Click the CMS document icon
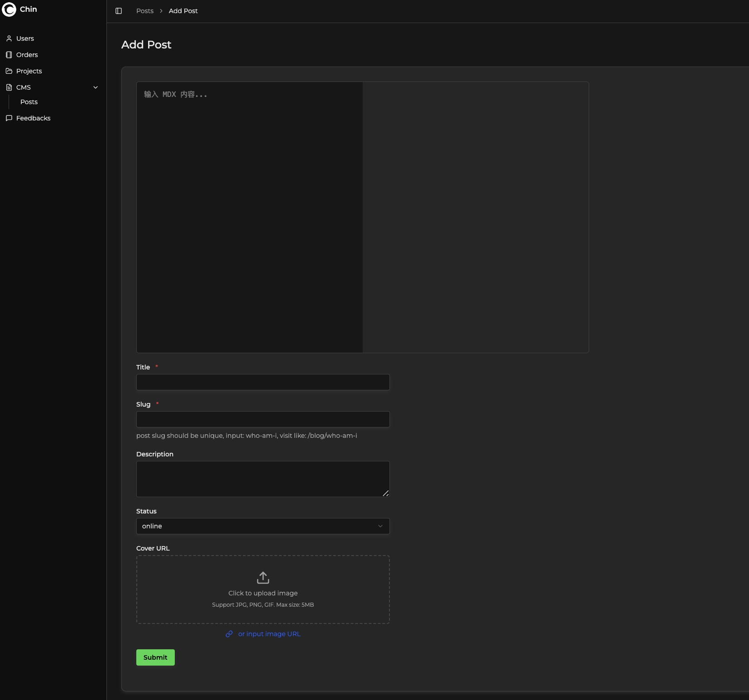The height and width of the screenshot is (700, 749). [x=9, y=87]
